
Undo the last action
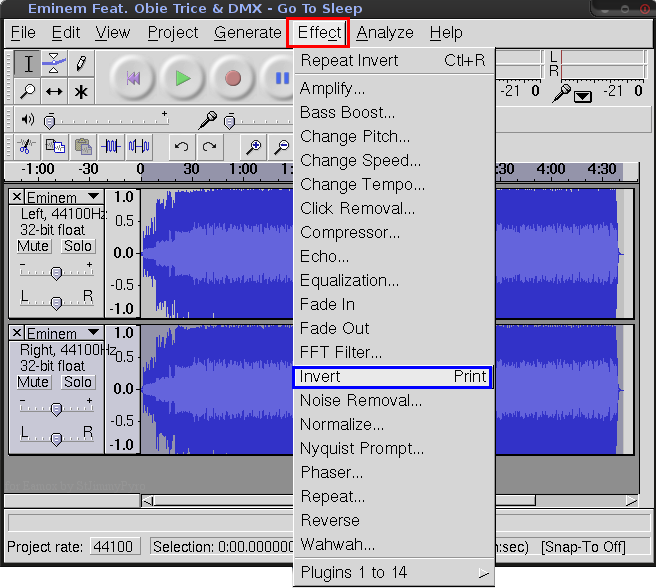point(182,146)
